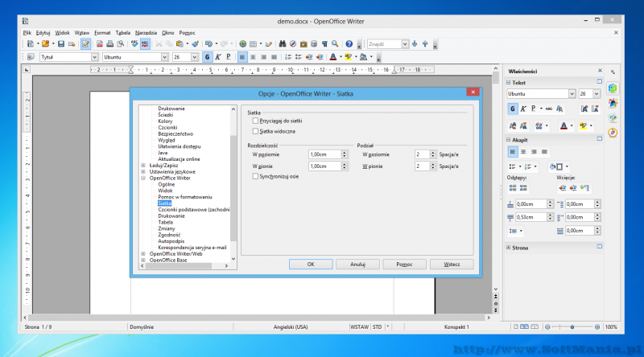
Task: Click the Export as PDF icon
Action: [99, 44]
